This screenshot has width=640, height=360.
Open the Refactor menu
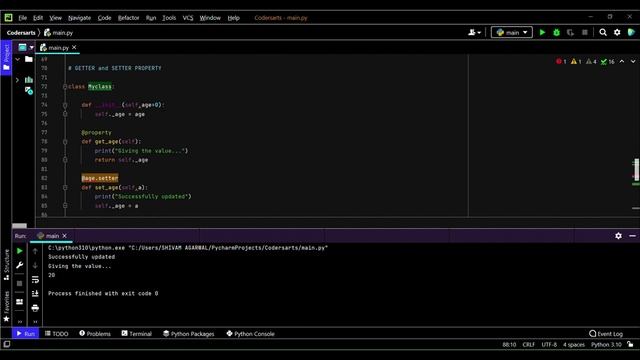(128, 18)
